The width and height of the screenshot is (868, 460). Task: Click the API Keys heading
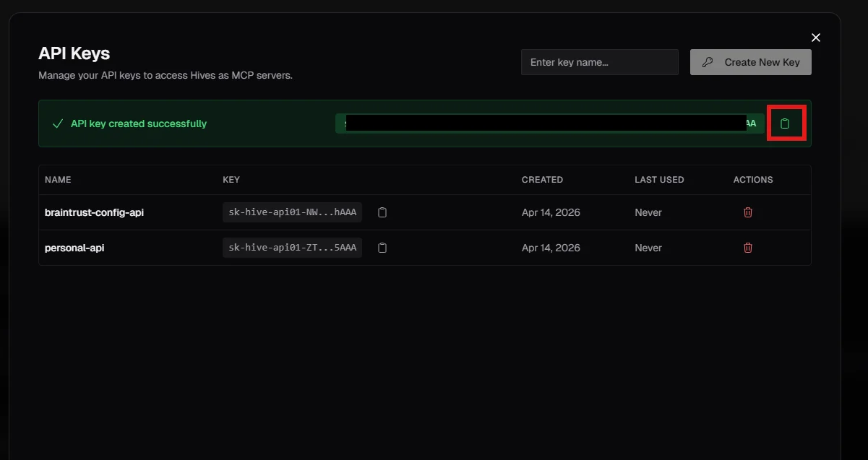pyautogui.click(x=74, y=53)
